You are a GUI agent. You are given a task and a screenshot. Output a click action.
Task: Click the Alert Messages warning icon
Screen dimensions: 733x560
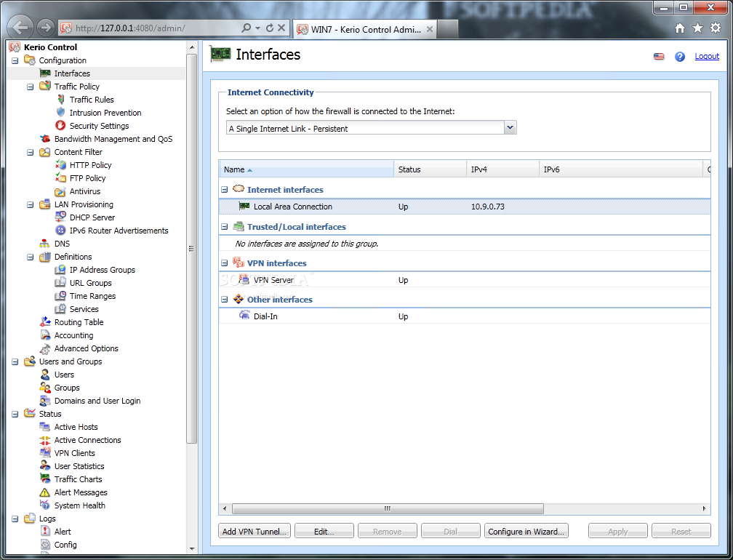[x=45, y=492]
